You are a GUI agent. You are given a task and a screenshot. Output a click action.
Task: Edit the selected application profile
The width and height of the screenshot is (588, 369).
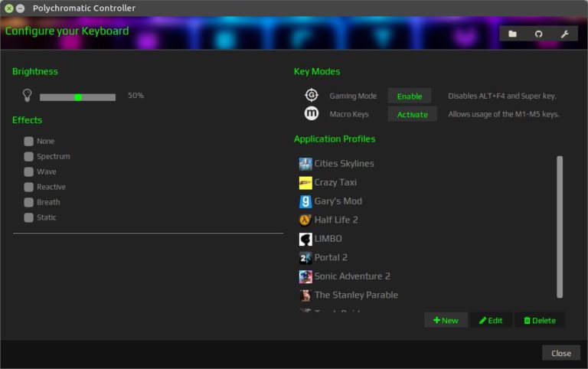click(491, 320)
